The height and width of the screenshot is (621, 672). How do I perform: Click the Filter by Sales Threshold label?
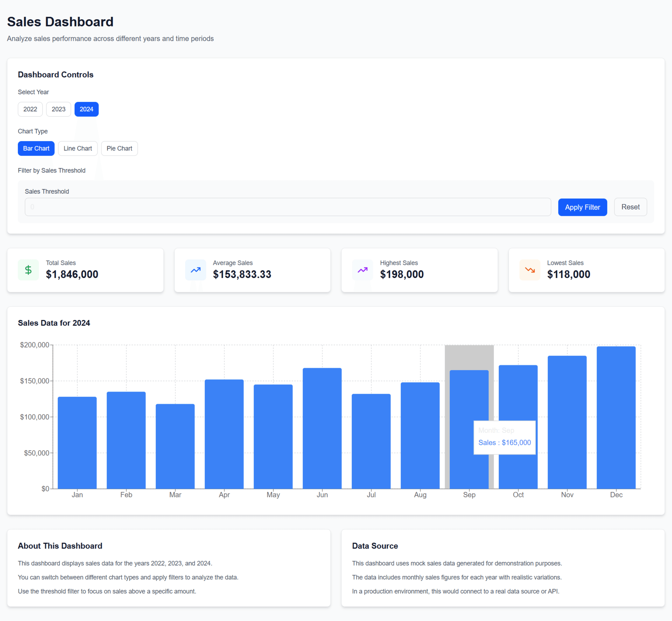pyautogui.click(x=51, y=170)
